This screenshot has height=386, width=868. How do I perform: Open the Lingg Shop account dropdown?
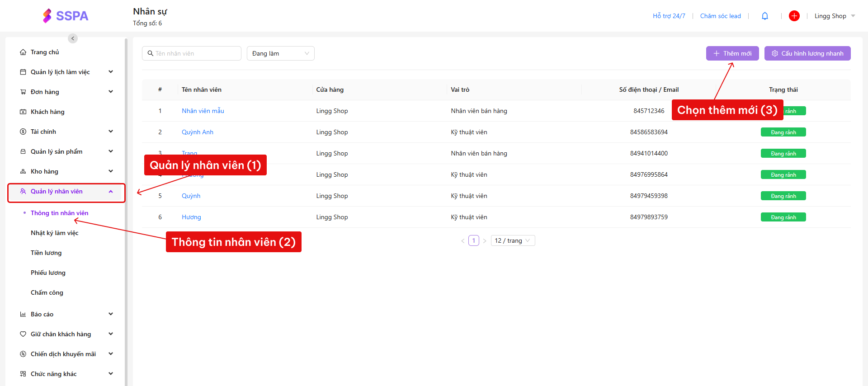(x=835, y=16)
